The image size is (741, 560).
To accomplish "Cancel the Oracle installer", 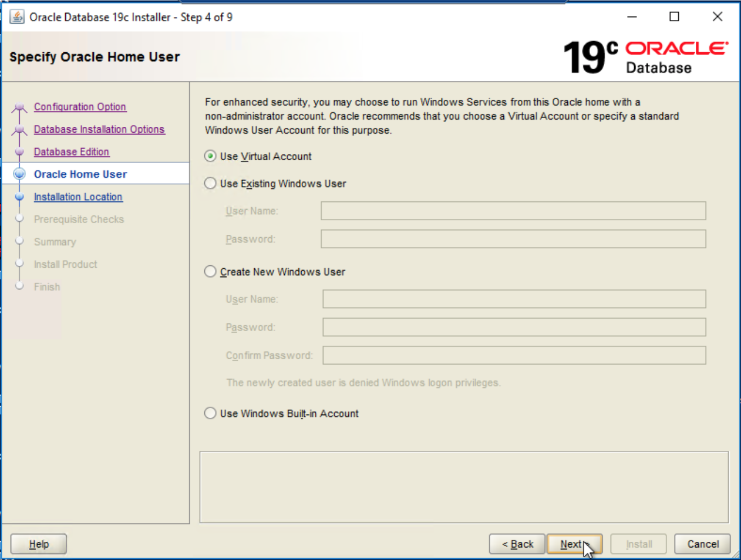I will pyautogui.click(x=702, y=544).
